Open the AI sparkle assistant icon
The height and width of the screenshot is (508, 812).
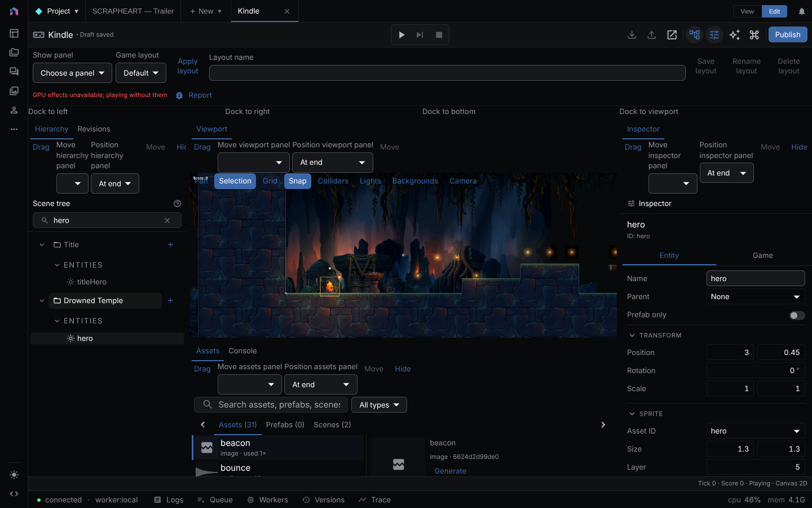click(x=734, y=35)
